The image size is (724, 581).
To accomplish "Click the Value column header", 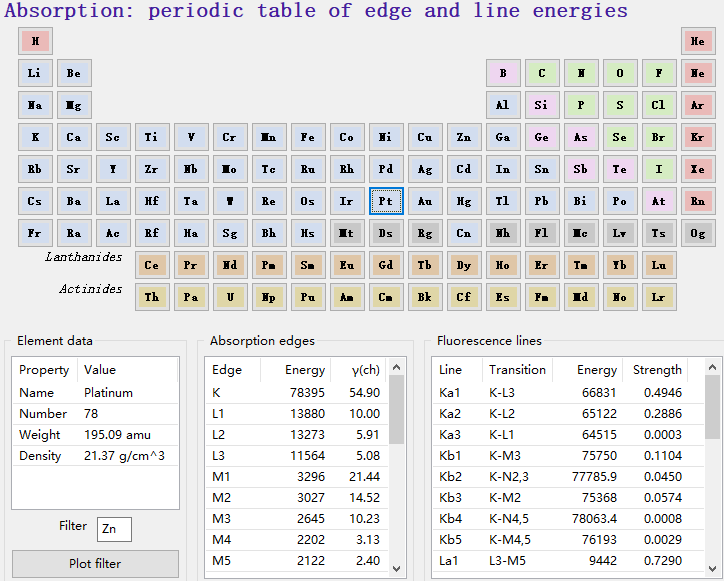I will pyautogui.click(x=127, y=369).
